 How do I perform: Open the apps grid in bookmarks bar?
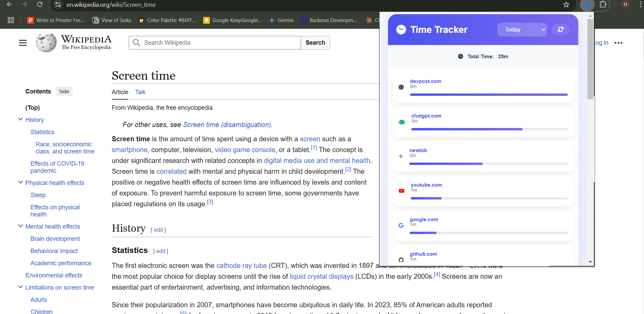[x=11, y=20]
